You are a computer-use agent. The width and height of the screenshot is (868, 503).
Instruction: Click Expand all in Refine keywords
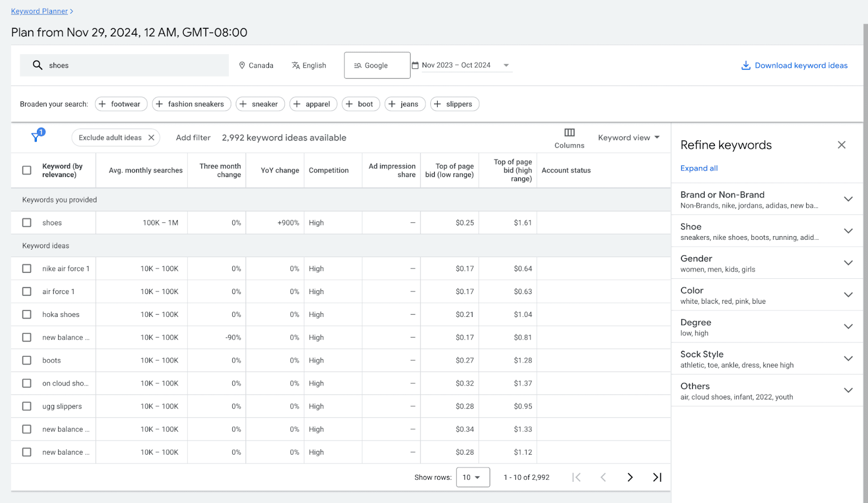[699, 168]
